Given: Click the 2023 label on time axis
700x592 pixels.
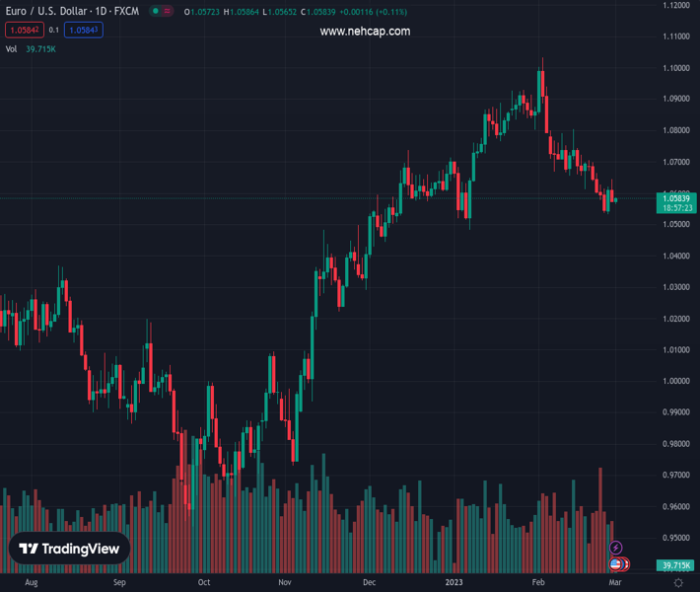Looking at the screenshot, I should coord(455,583).
